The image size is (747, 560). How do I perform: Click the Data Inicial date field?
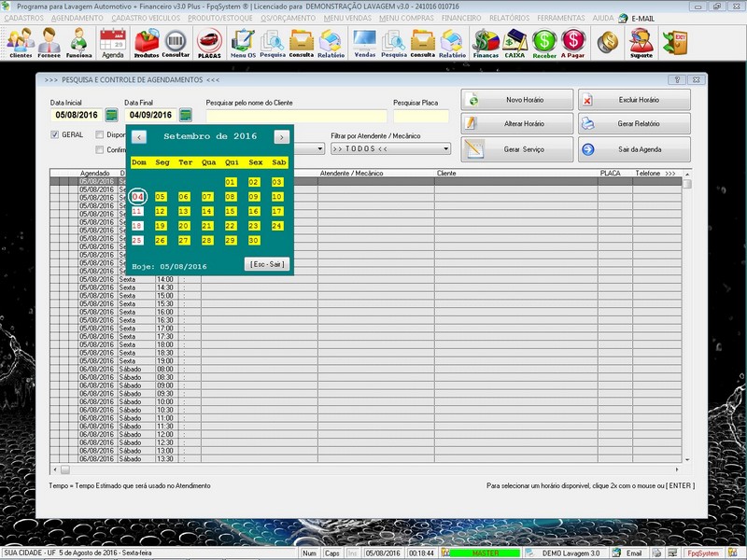click(x=77, y=115)
